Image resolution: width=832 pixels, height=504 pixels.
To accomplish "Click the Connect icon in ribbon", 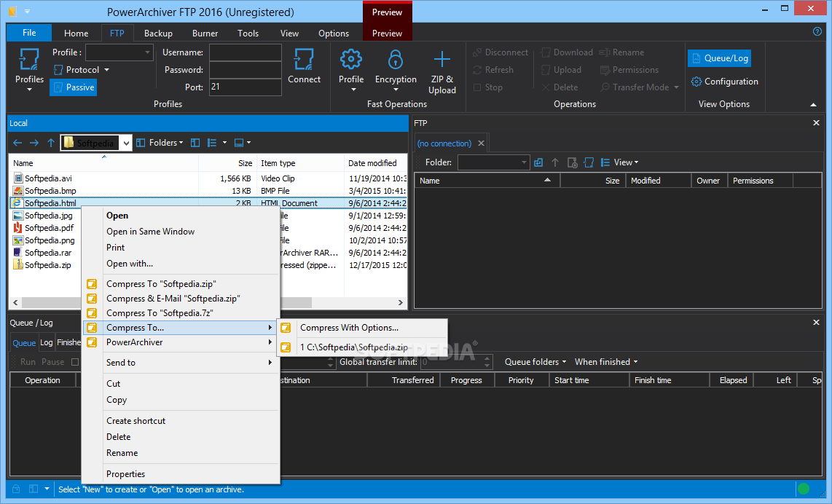I will pos(304,60).
